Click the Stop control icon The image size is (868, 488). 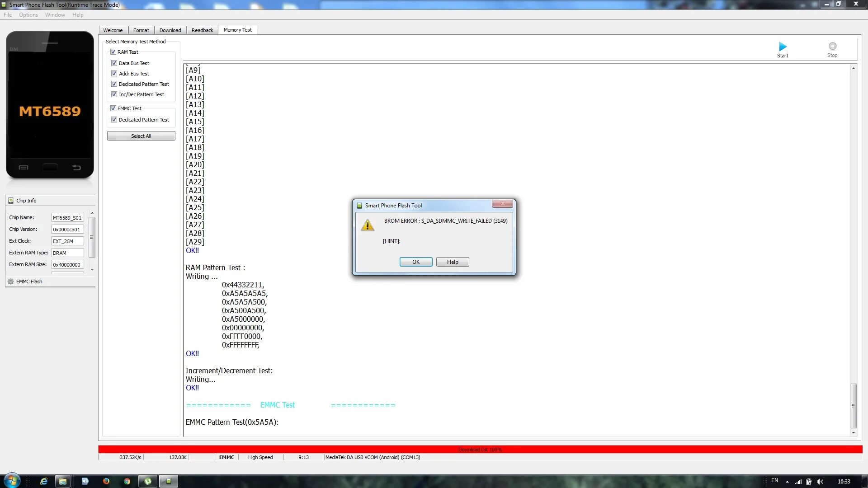point(832,47)
